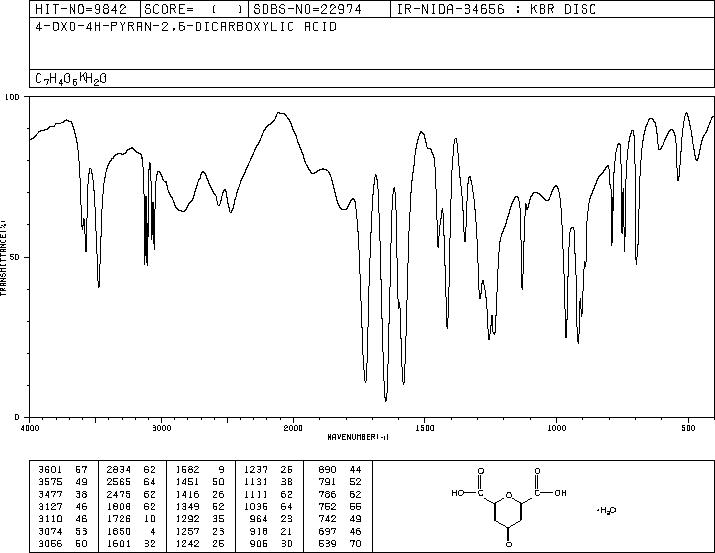
Task: Click the SCORE= field in header
Action: coord(193,9)
